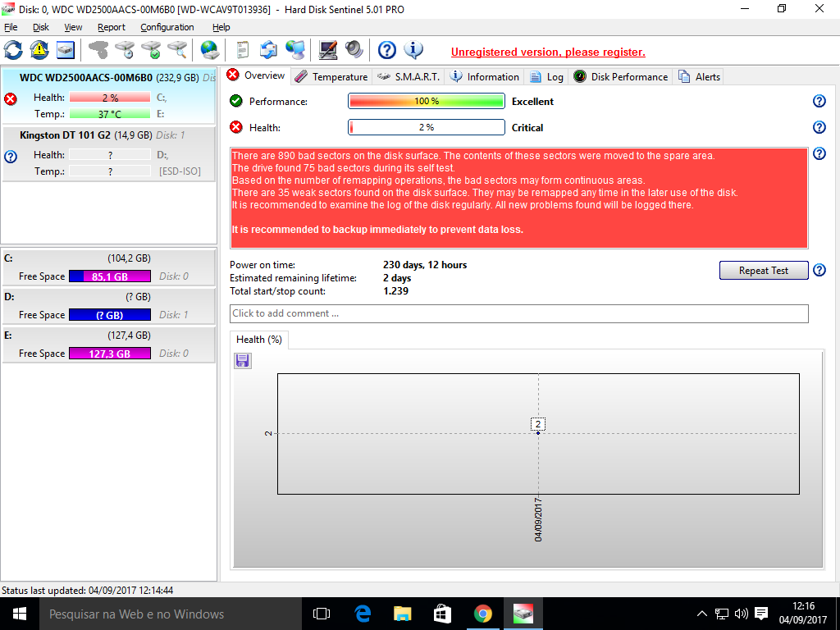The width and height of the screenshot is (840, 630).
Task: Switch to the Disk Performance tab
Action: tap(621, 76)
